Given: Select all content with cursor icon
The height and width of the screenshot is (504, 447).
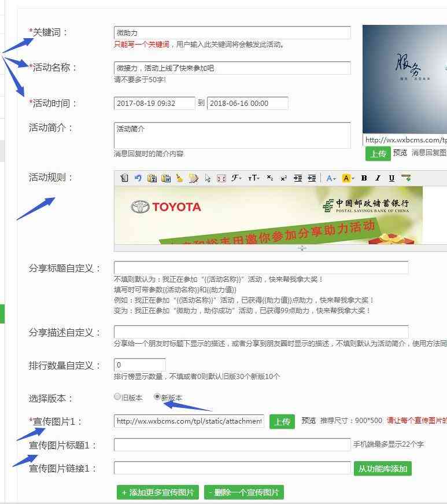Looking at the screenshot, I should pos(208,178).
